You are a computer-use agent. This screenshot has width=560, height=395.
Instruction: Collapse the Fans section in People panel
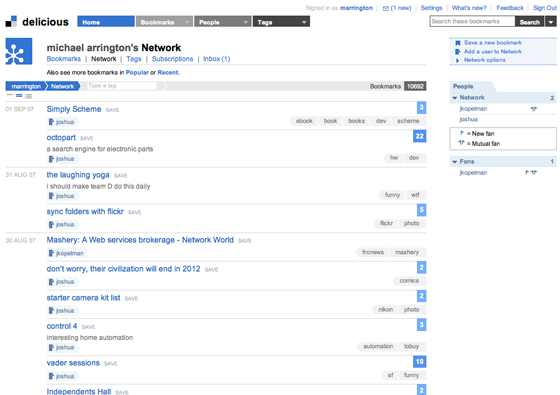coord(455,162)
